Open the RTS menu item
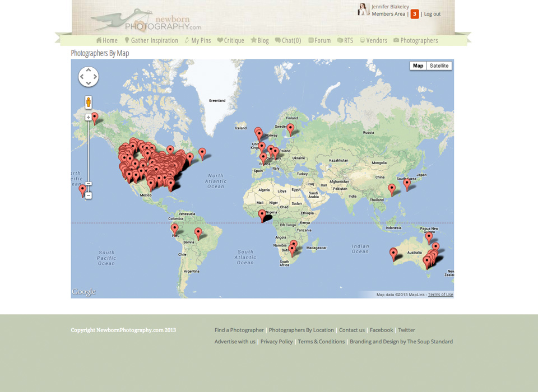Viewport: 538px width, 392px height. pyautogui.click(x=345, y=40)
